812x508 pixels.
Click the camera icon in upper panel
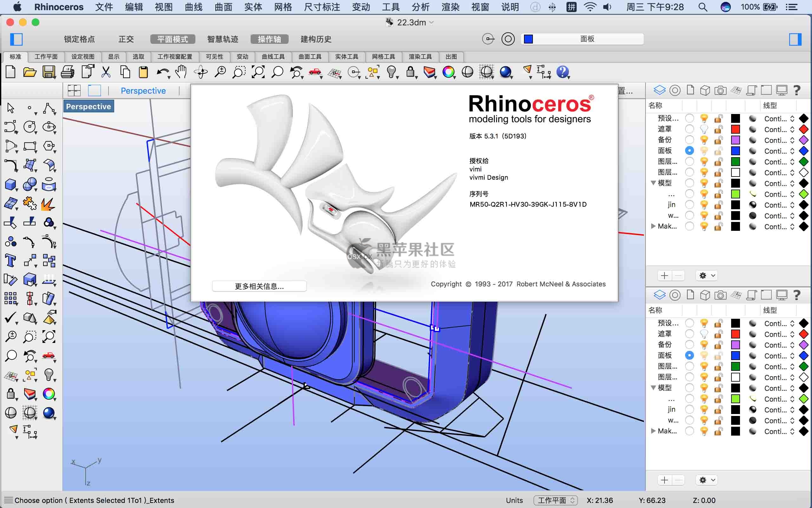click(x=720, y=90)
